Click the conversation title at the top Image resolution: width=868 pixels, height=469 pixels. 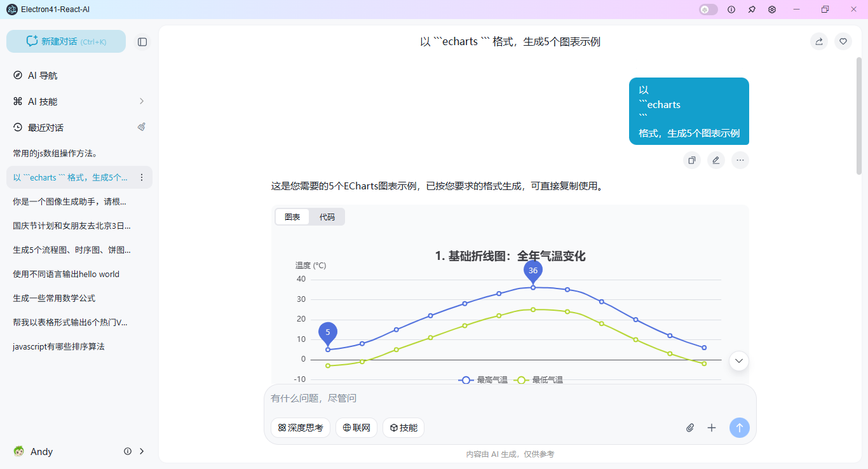(x=510, y=42)
